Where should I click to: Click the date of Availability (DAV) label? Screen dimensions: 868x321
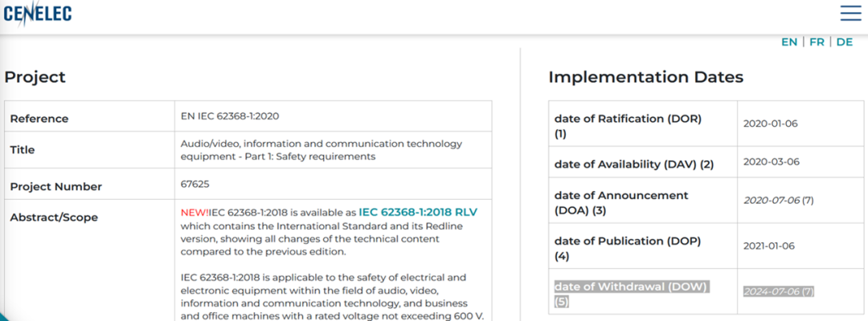click(x=633, y=165)
